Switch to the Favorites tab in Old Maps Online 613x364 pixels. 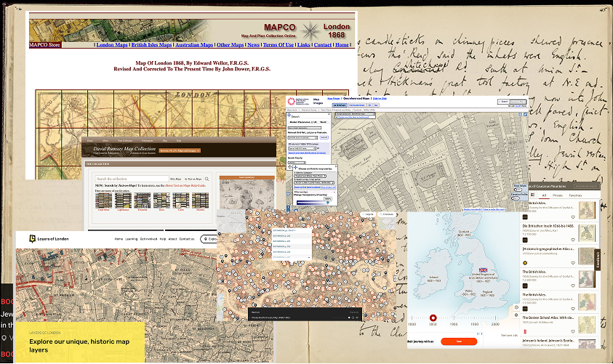(x=575, y=195)
